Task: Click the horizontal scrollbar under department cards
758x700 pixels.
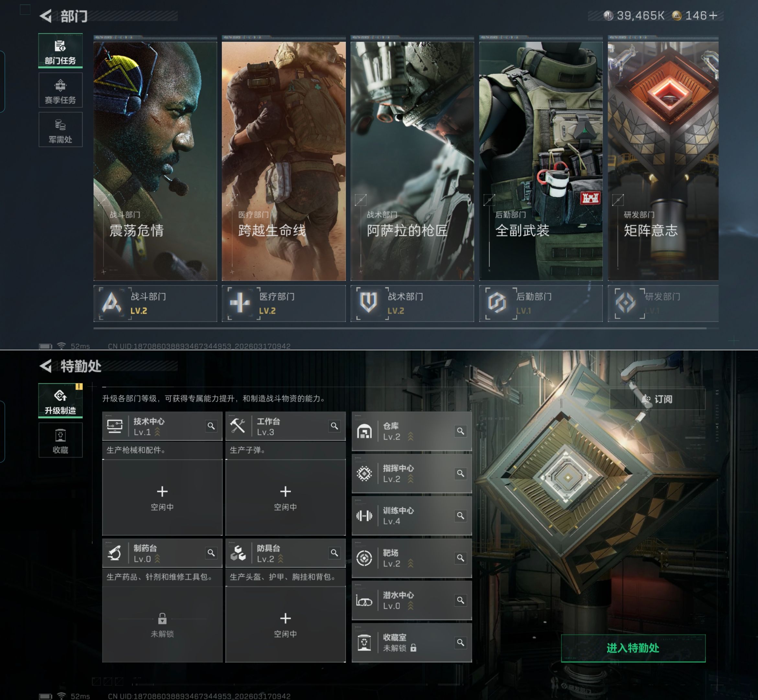Action: click(399, 328)
